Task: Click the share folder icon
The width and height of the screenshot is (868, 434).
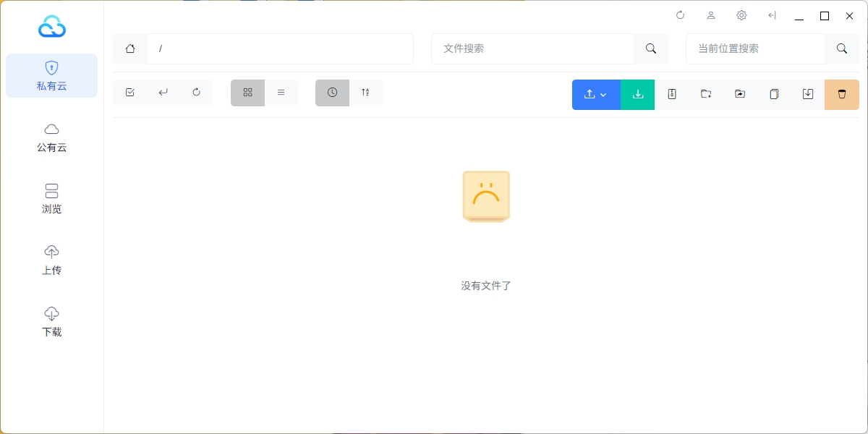Action: tap(740, 95)
